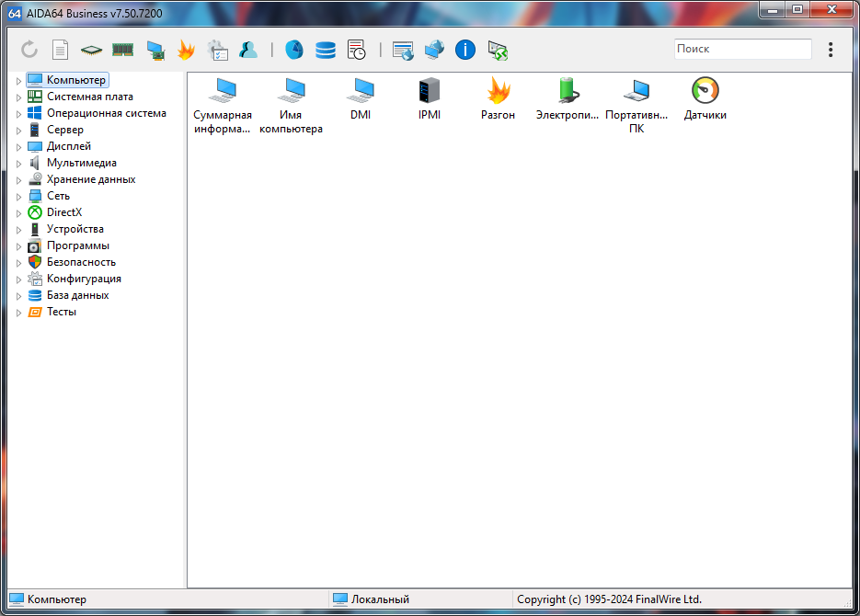Select Дисплей in the tree
Screen dimensions: 860x616
click(x=69, y=146)
